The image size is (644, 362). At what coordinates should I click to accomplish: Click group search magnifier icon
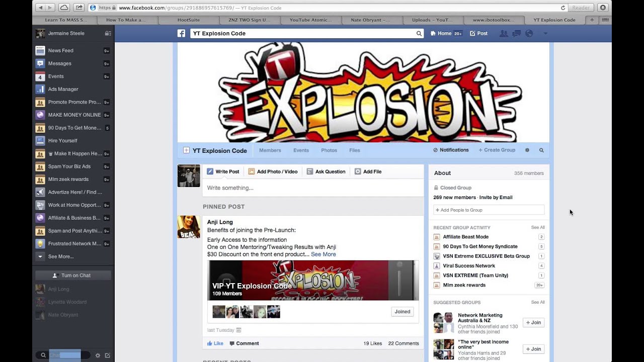(541, 150)
